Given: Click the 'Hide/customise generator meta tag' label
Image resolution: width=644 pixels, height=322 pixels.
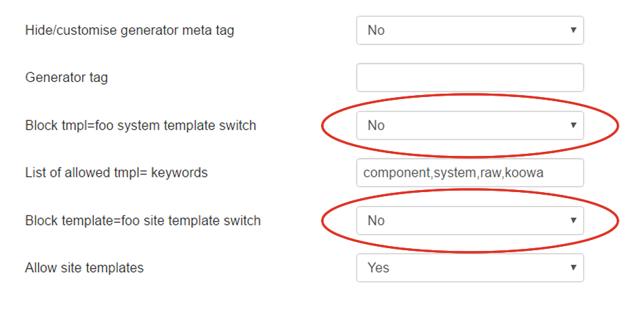Looking at the screenshot, I should (129, 30).
